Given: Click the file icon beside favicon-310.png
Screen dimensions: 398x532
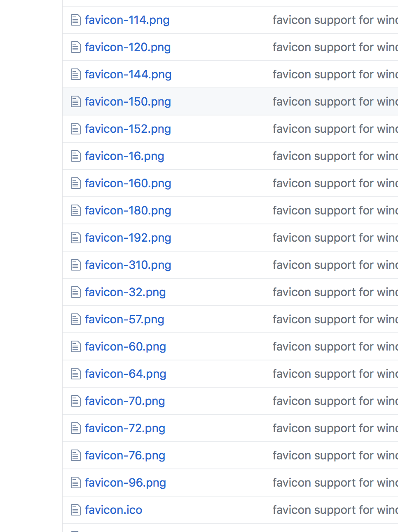Looking at the screenshot, I should [76, 265].
